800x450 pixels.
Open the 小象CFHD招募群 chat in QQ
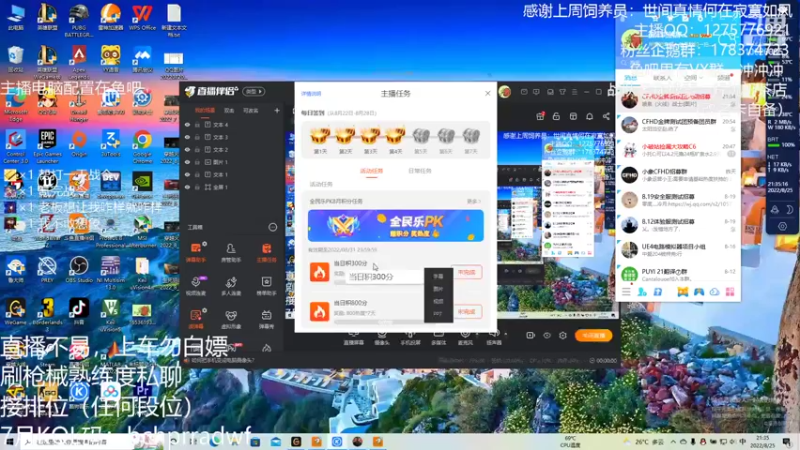[678, 175]
